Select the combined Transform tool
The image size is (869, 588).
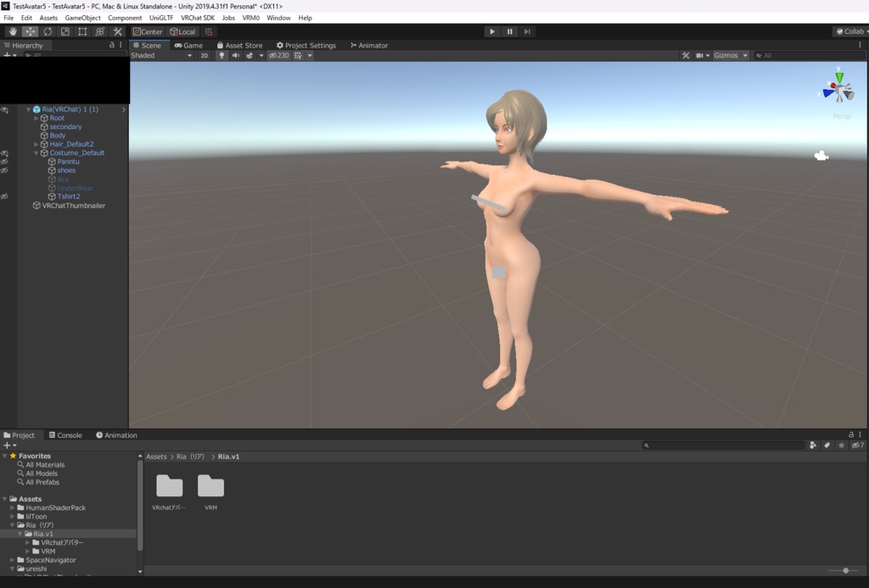pyautogui.click(x=100, y=31)
